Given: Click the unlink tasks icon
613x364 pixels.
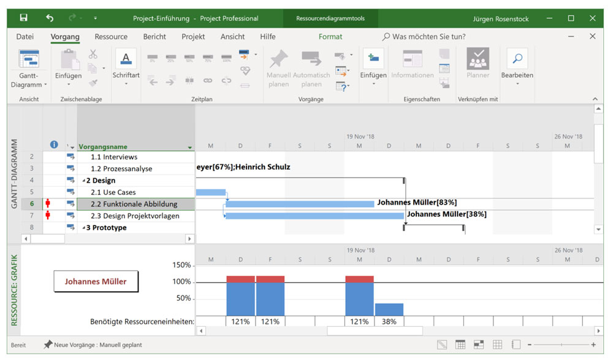Looking at the screenshot, I should (x=226, y=80).
